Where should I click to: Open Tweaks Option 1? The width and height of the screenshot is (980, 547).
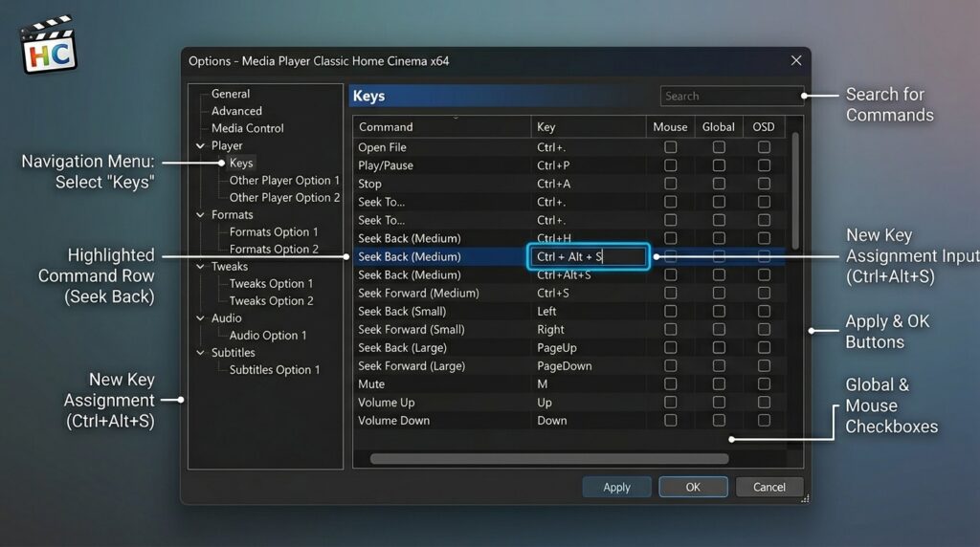(271, 283)
